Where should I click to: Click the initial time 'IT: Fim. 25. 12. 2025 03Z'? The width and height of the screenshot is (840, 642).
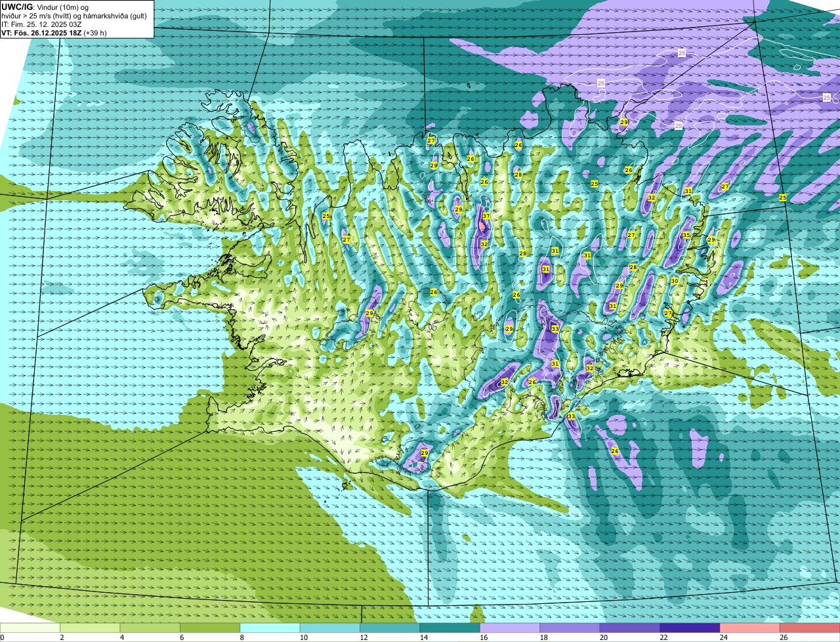pos(41,24)
